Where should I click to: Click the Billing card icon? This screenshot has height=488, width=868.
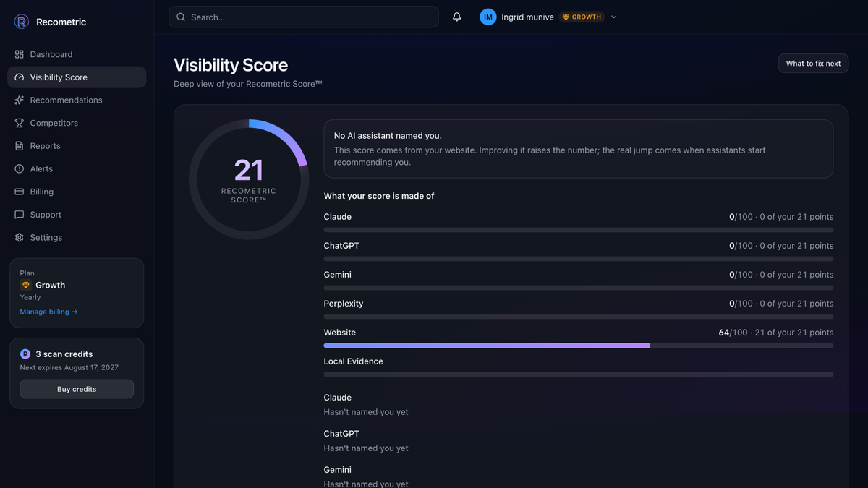click(x=20, y=192)
